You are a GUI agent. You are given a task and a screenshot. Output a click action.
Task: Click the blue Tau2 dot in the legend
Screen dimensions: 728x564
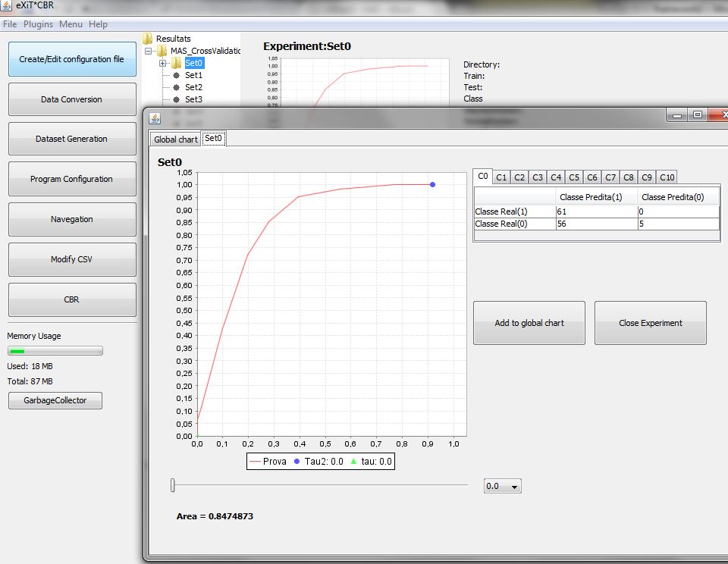coord(297,462)
